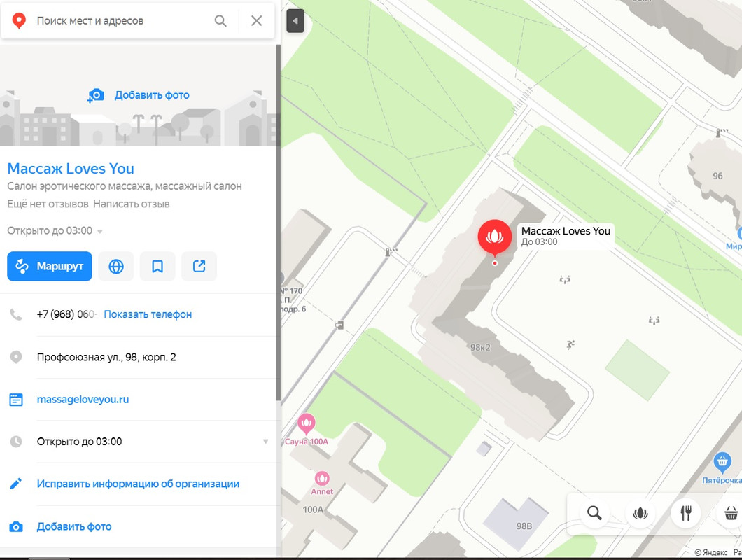Screen dimensions: 742x560
Task: Click the pink 'Annet' map marker
Action: (x=322, y=479)
